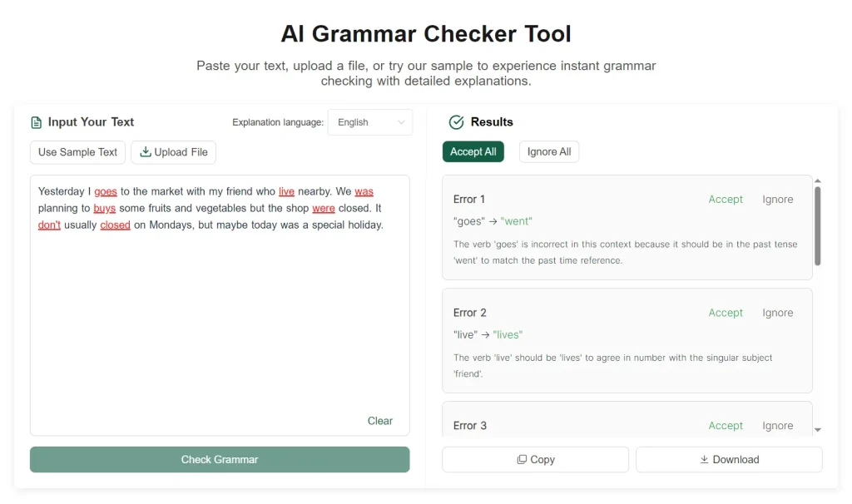
Task: Click the scrollbar down arrow in Results panel
Action: pos(817,430)
